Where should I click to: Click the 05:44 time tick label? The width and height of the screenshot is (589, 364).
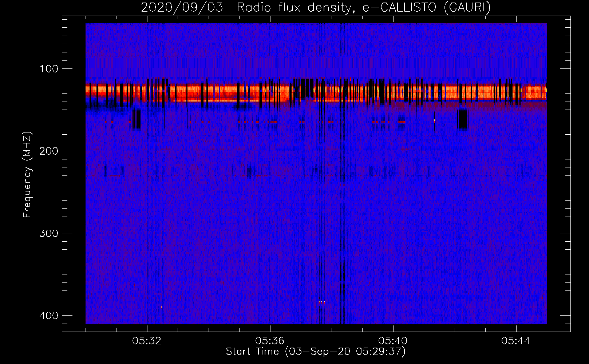pos(516,341)
